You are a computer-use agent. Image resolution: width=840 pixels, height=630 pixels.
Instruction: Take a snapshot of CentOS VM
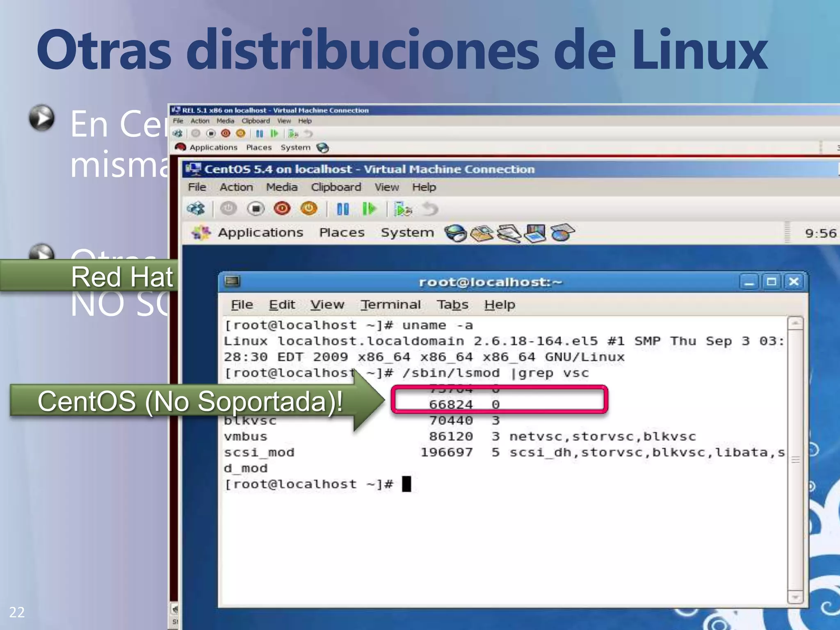click(403, 209)
